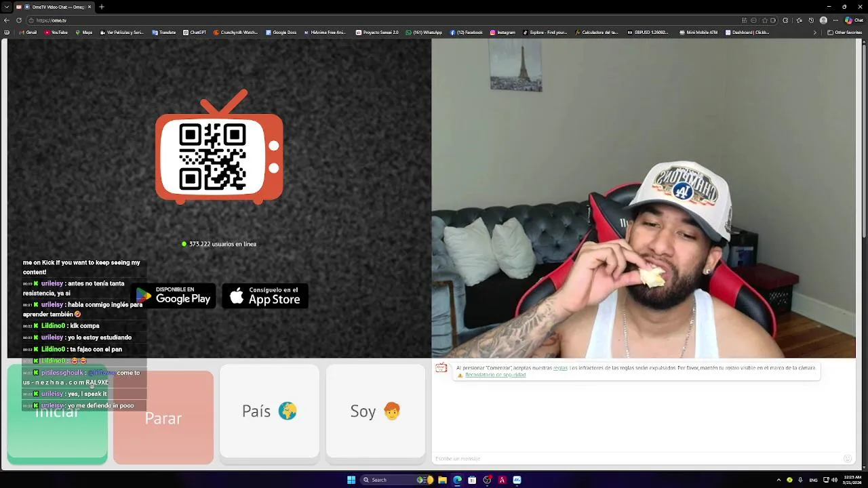868x488 pixels.
Task: Click the OmeTV icon beside rules notice
Action: [x=441, y=368]
